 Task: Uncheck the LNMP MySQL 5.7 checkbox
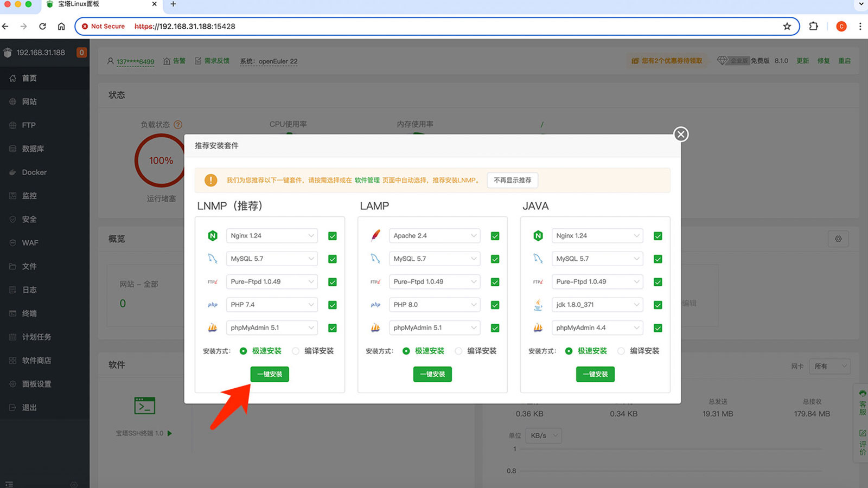coord(333,259)
